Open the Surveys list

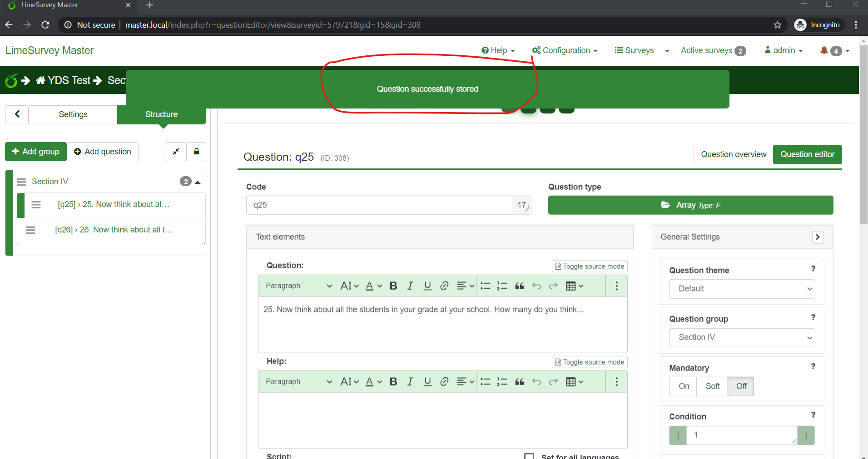(635, 50)
